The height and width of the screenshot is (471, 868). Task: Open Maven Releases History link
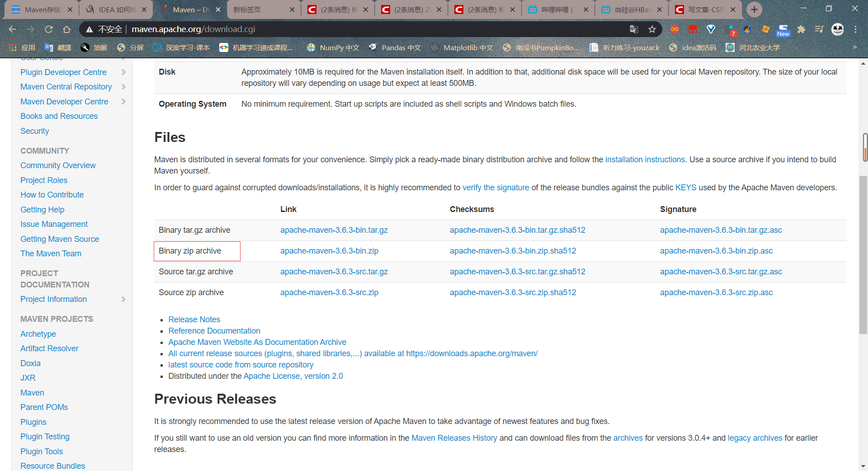454,438
